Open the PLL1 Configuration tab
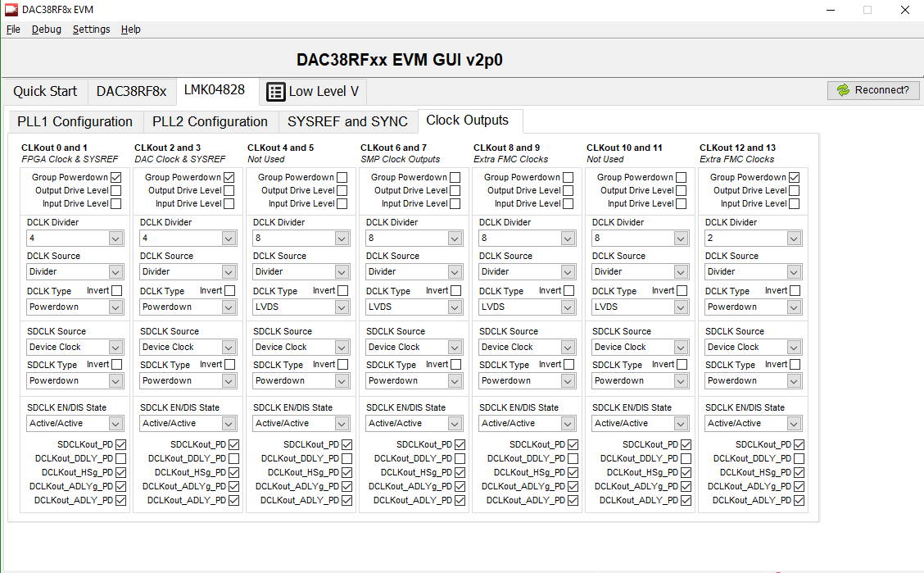This screenshot has height=573, width=924. pyautogui.click(x=75, y=121)
